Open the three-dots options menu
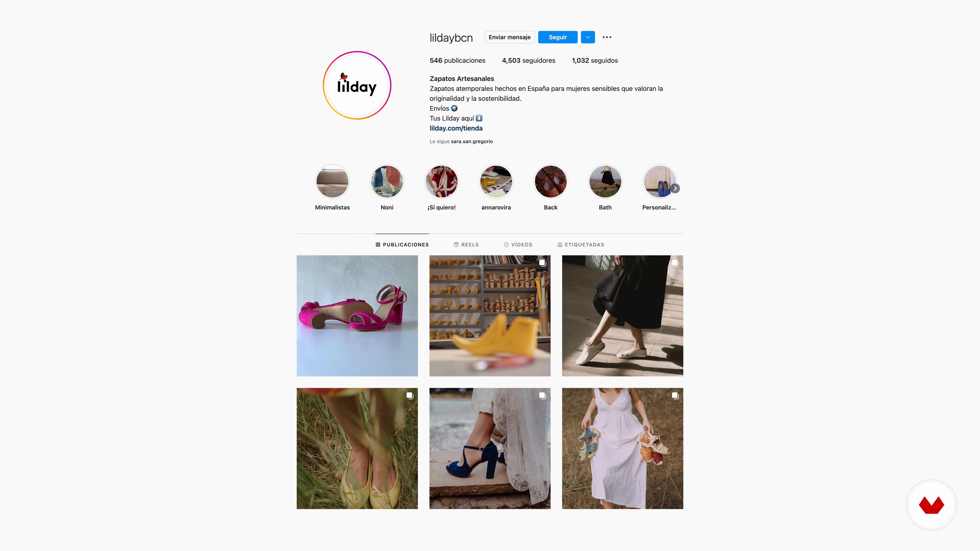980x551 pixels. point(607,37)
